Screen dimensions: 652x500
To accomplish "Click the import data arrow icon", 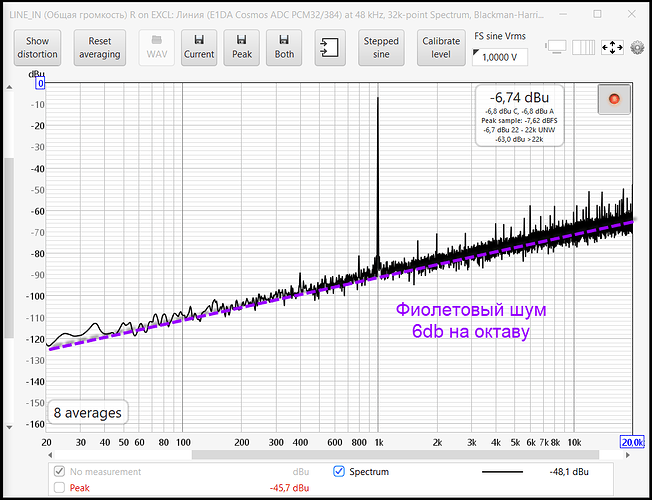I will (329, 47).
